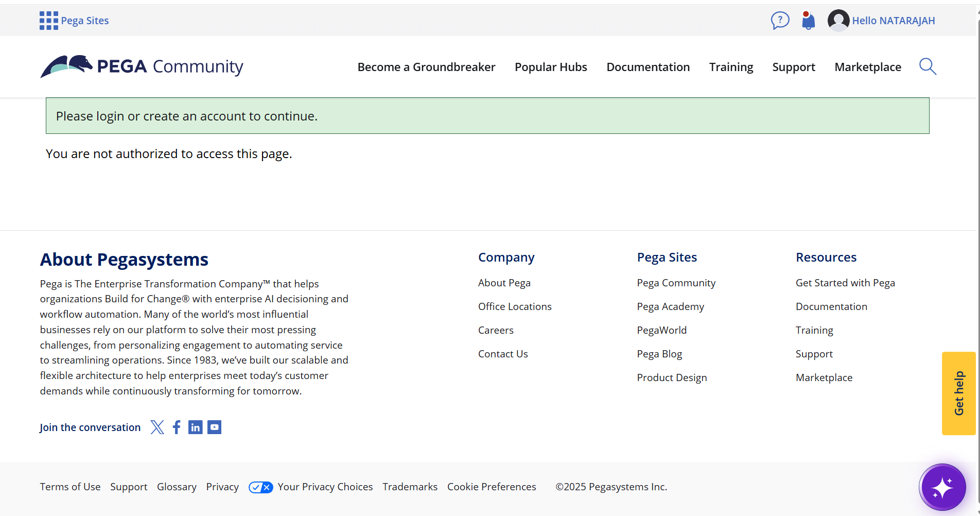Open Pega Academy from Pega Sites

tap(670, 306)
